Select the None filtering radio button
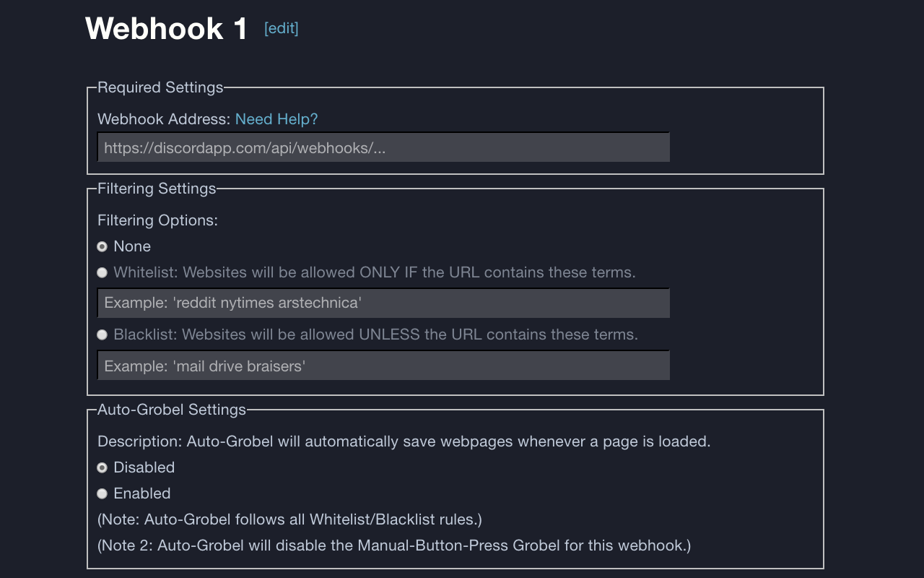This screenshot has height=578, width=924. click(103, 247)
